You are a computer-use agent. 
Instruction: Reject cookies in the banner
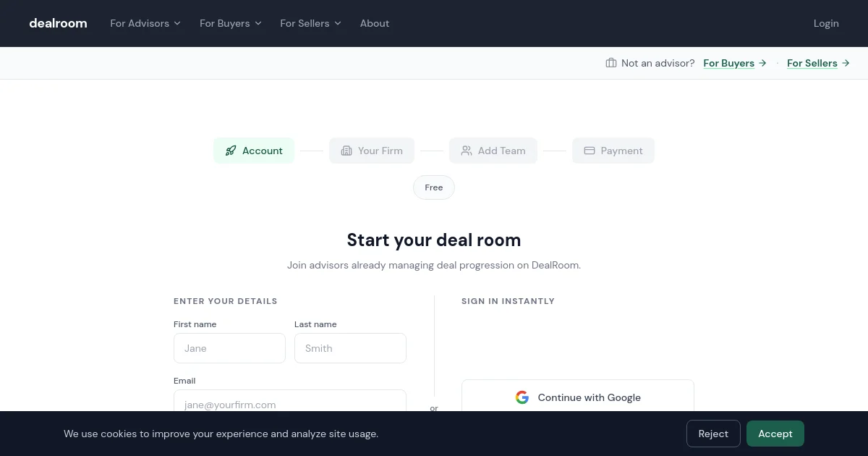713,434
